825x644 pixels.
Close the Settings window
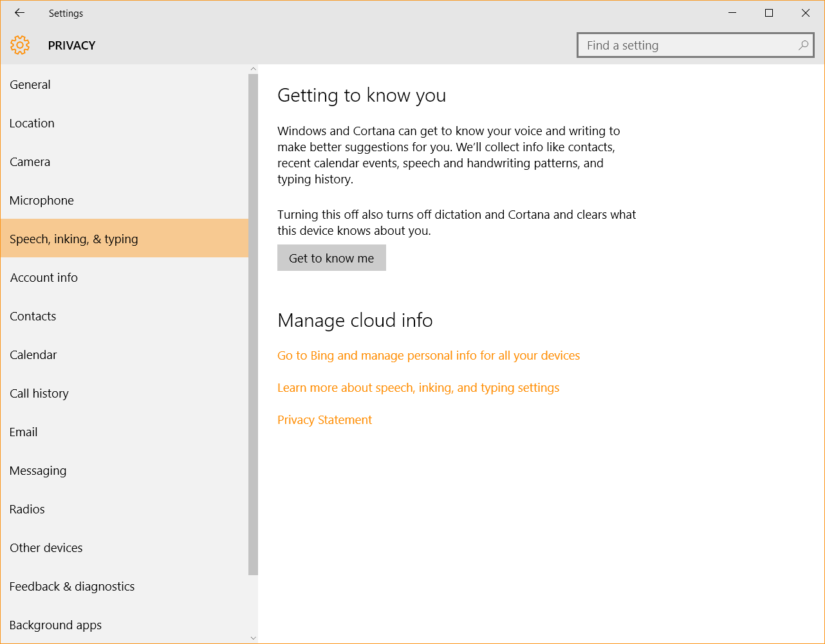806,13
